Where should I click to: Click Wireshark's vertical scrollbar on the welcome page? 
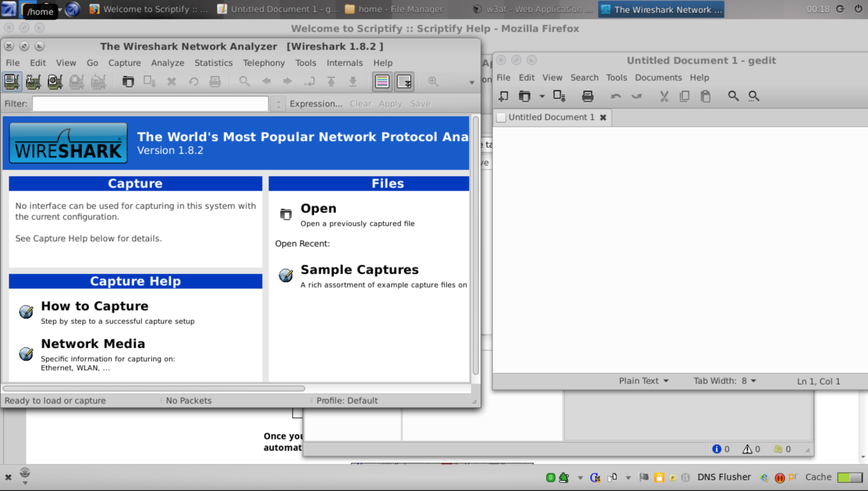click(x=475, y=245)
